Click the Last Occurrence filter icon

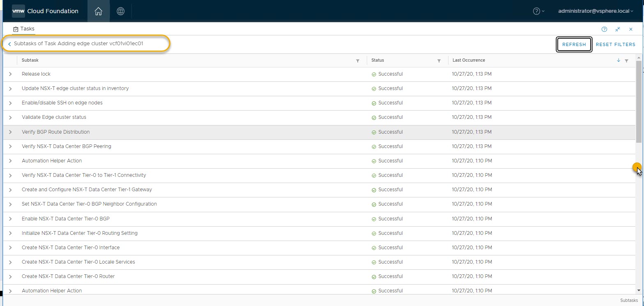pos(626,61)
